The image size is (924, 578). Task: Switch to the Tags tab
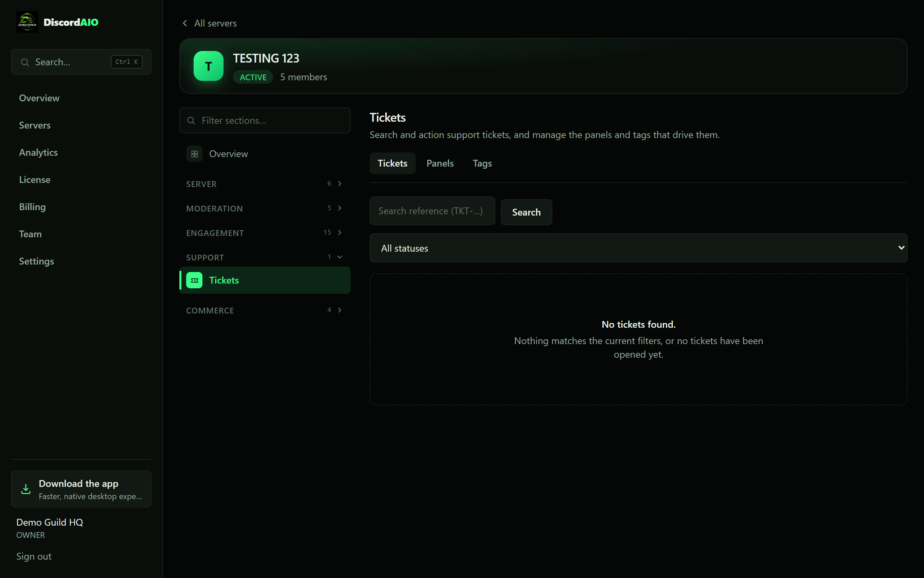(482, 163)
